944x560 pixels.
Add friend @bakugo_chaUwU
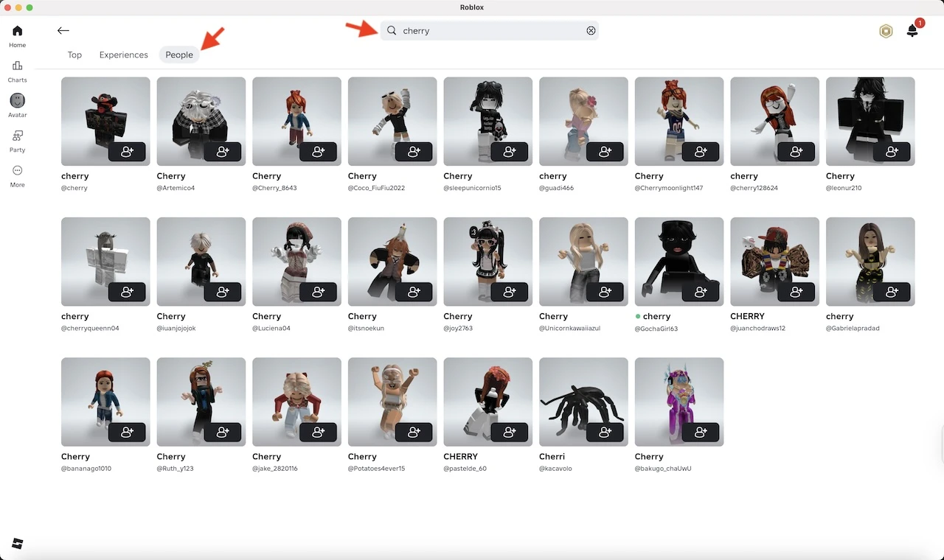(701, 432)
